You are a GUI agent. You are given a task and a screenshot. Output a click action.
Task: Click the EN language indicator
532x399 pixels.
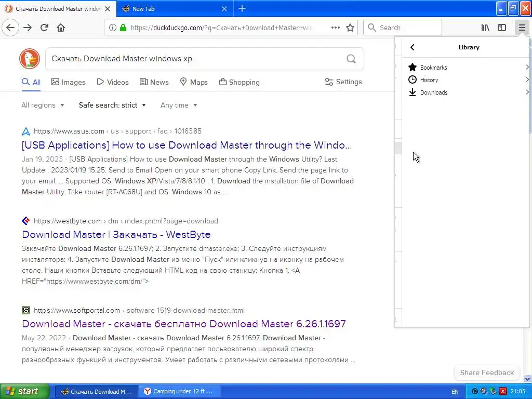coord(455,392)
